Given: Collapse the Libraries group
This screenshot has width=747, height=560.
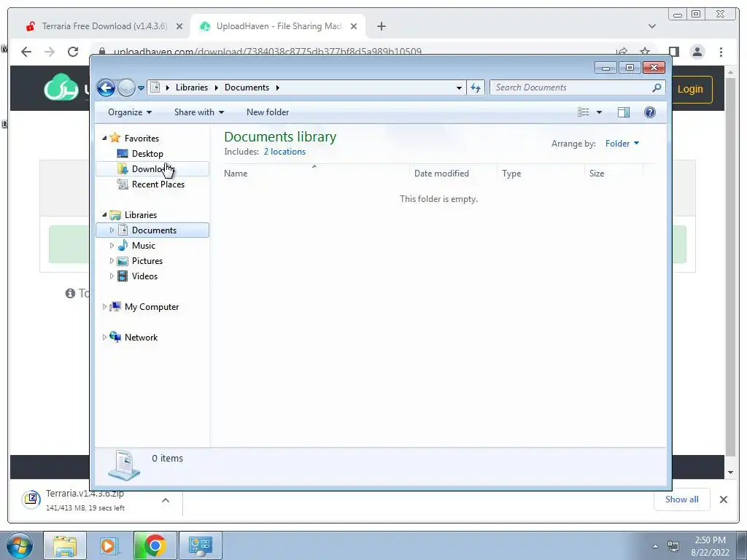Looking at the screenshot, I should point(104,215).
